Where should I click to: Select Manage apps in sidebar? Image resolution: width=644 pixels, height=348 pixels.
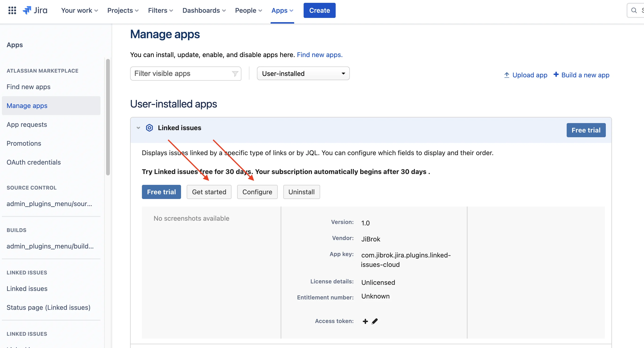click(51, 105)
